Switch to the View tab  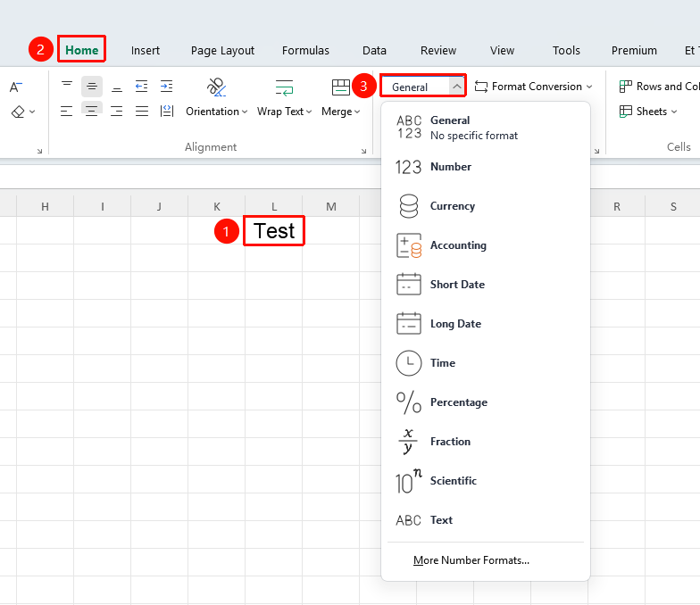[x=502, y=50]
